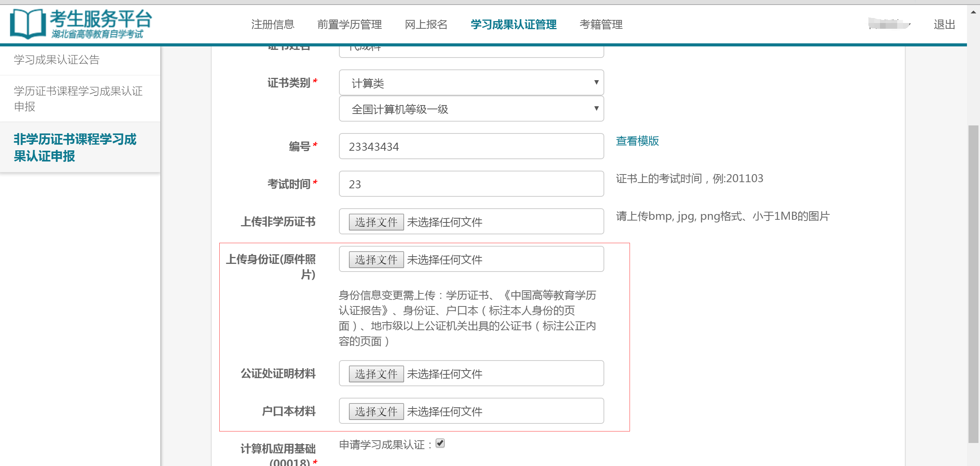Screen dimensions: 980x466
Task: Open sidebar item 学习成果认证公告
Action: [56, 59]
